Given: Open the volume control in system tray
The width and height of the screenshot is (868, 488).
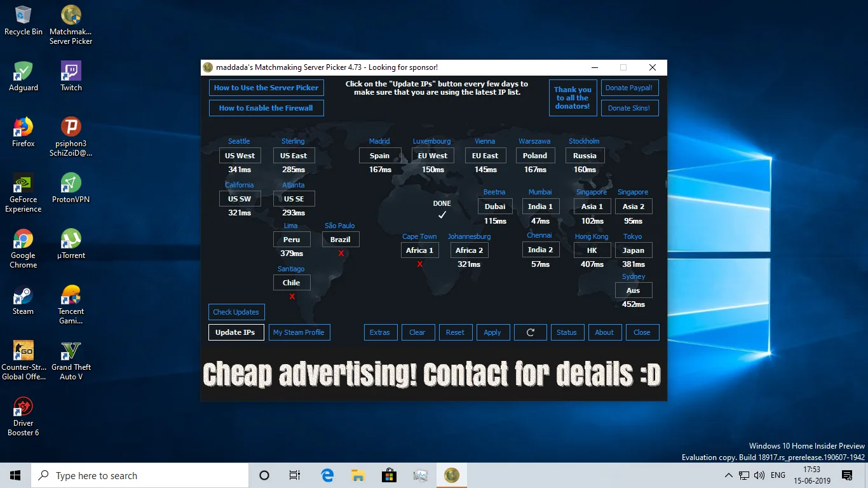Looking at the screenshot, I should [x=759, y=475].
